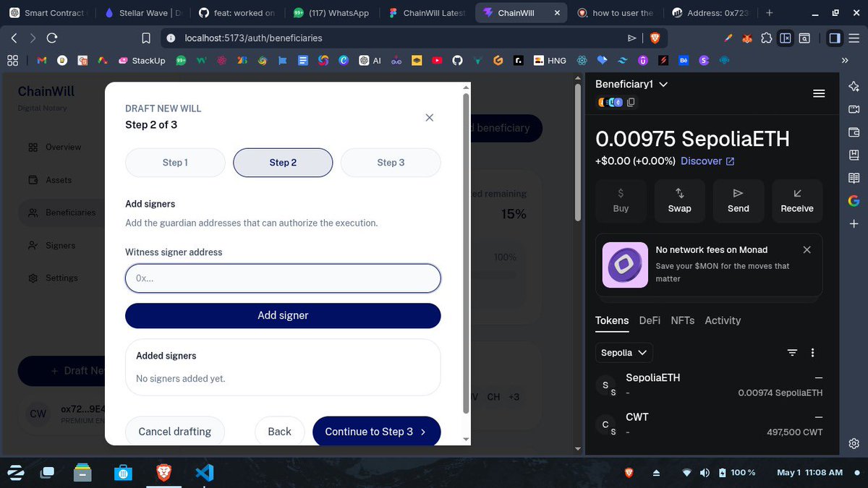Dismiss the Monad network fees banner
This screenshot has width=868, height=488.
click(807, 249)
